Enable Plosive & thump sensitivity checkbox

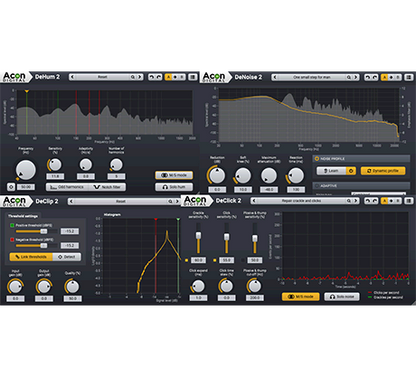pyautogui.click(x=243, y=260)
